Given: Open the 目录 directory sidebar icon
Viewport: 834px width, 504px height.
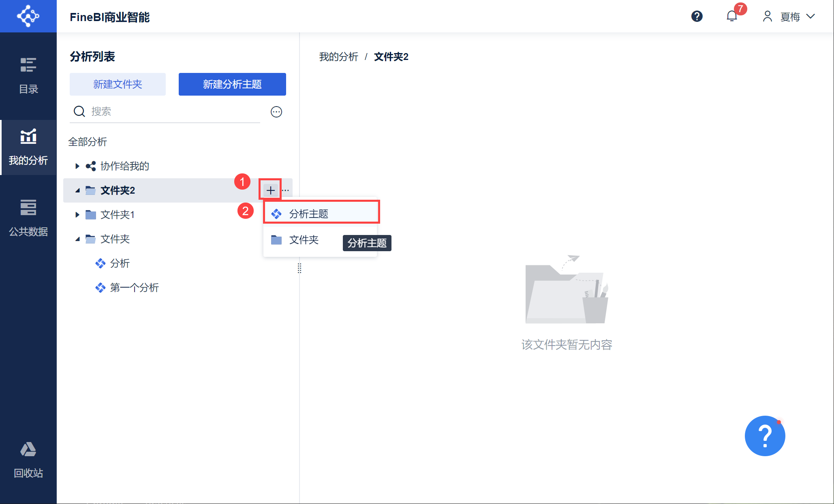Looking at the screenshot, I should tap(28, 75).
